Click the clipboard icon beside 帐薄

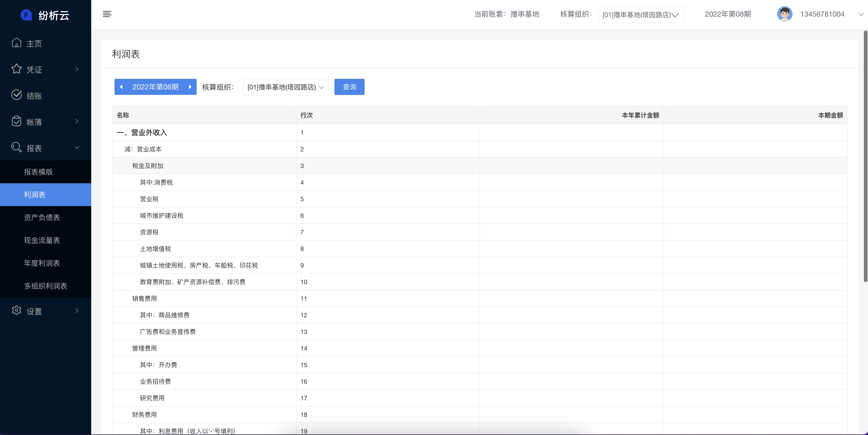17,121
